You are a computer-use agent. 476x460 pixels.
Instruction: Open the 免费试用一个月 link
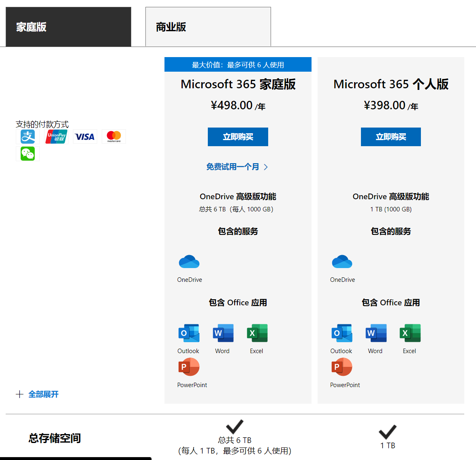tap(233, 166)
